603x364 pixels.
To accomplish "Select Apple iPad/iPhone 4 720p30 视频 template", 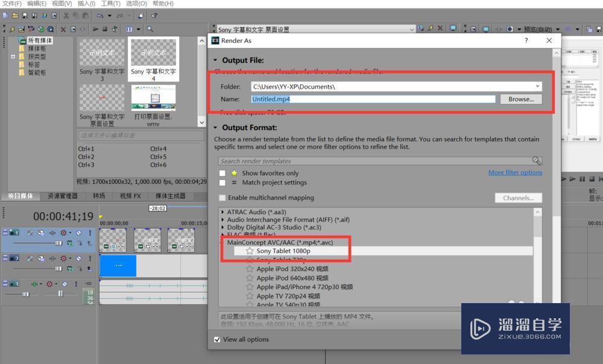I will point(305,287).
